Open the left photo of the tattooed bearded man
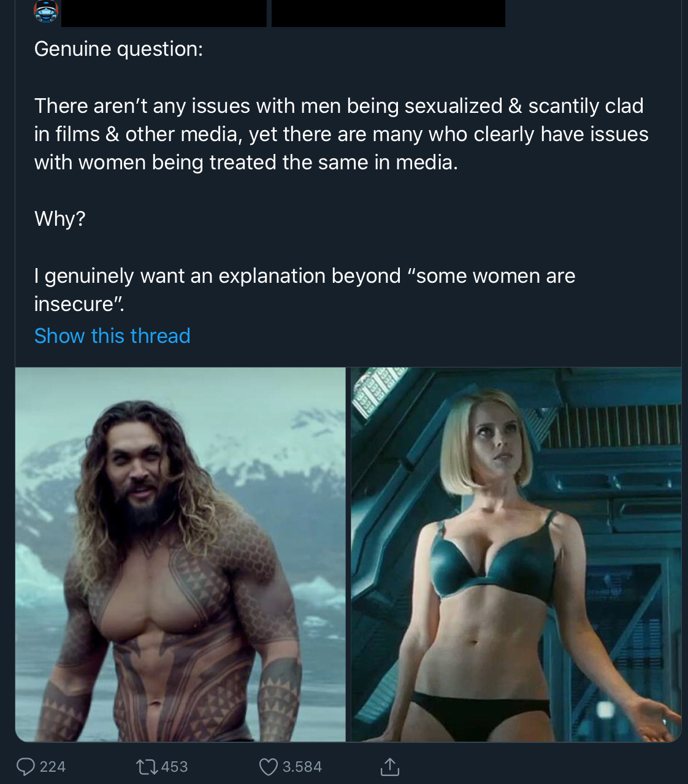 (180, 555)
